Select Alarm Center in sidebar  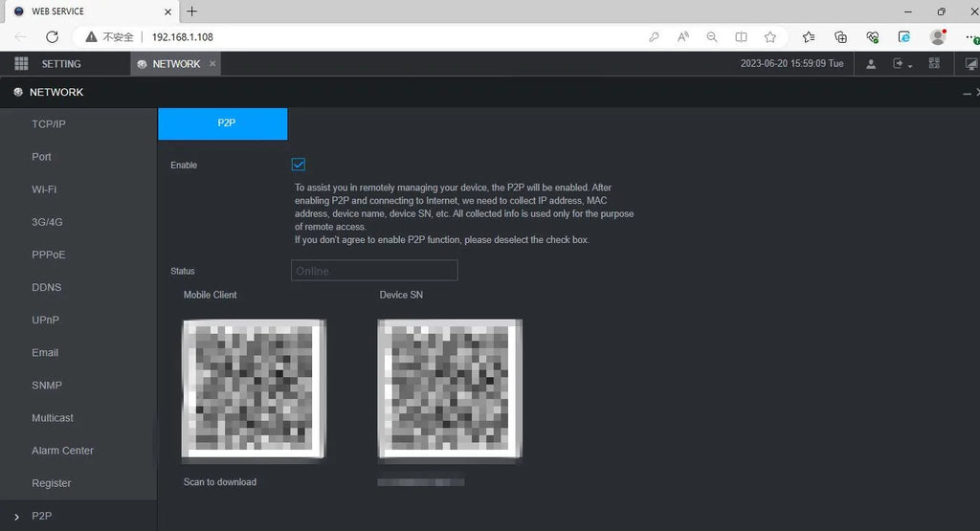[62, 451]
